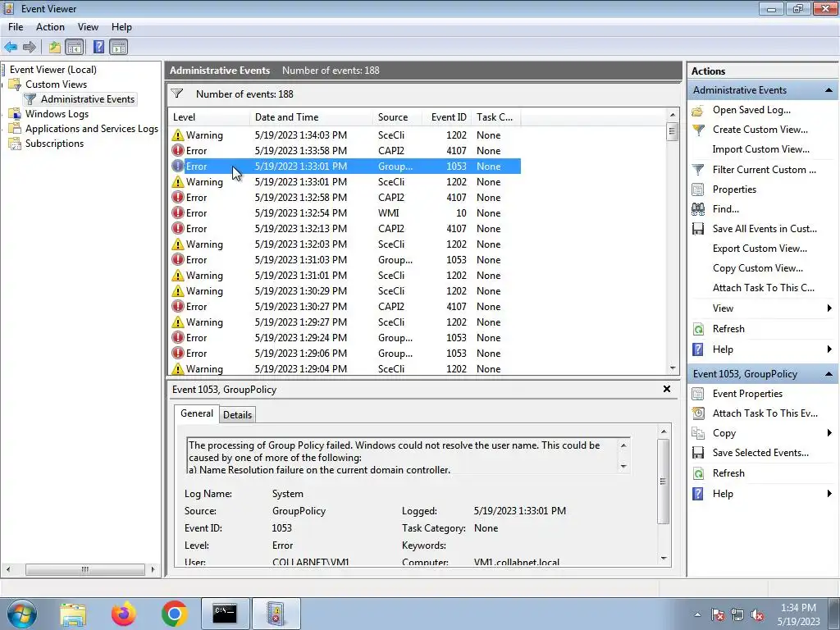Screen dimensions: 840x630
Task: Open Google Chrome from the taskbar
Action: (174, 614)
